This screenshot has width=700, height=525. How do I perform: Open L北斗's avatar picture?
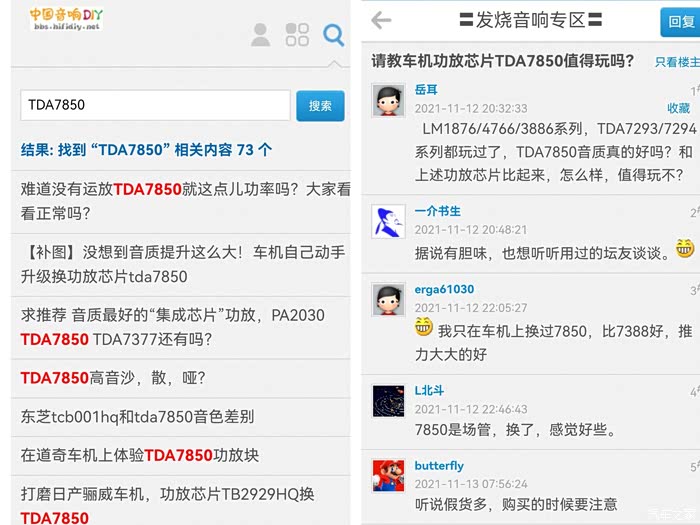pyautogui.click(x=388, y=401)
